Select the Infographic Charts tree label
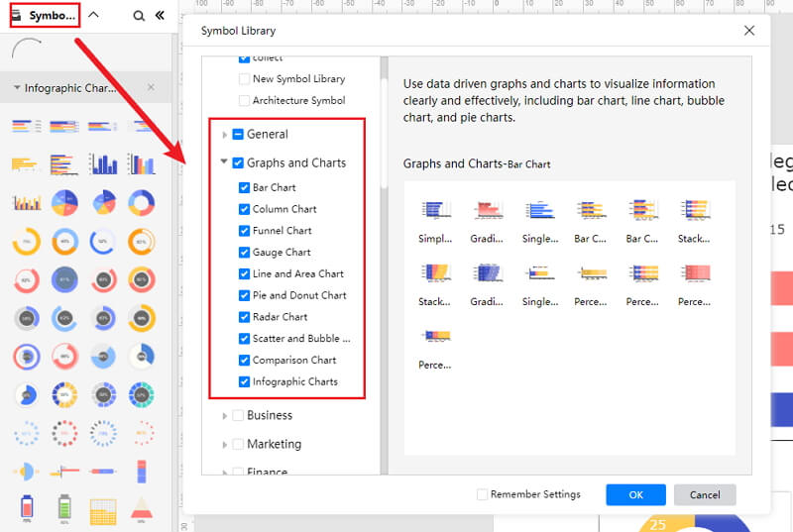Screen dimensions: 793x532 click(x=294, y=381)
